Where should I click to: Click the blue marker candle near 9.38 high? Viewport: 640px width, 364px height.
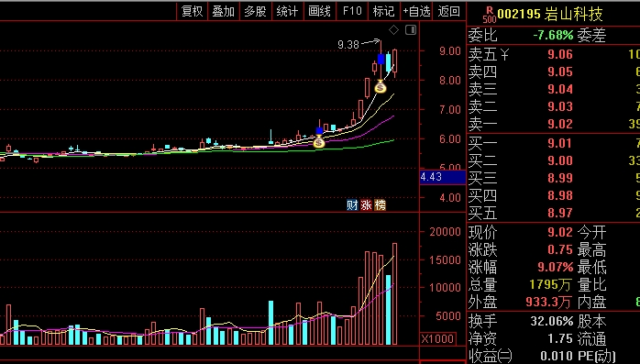tap(381, 60)
